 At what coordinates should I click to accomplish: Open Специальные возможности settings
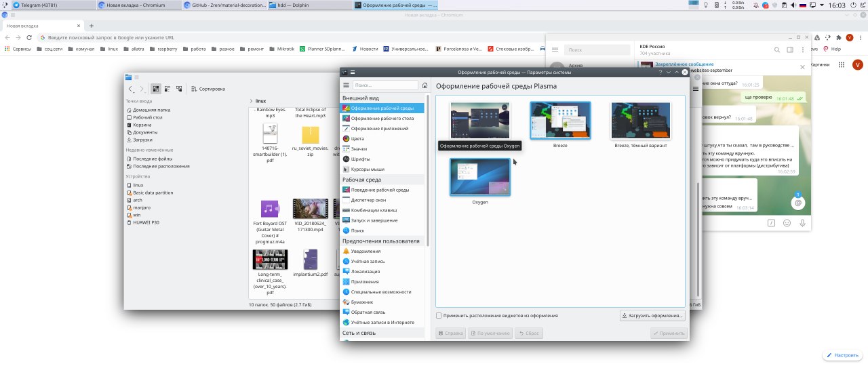pos(383,291)
